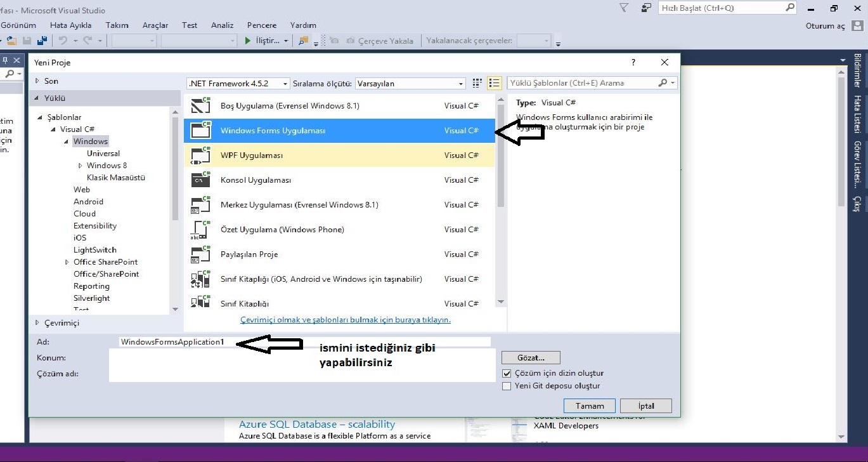Open the Bildirimler side tab

pos(857,70)
